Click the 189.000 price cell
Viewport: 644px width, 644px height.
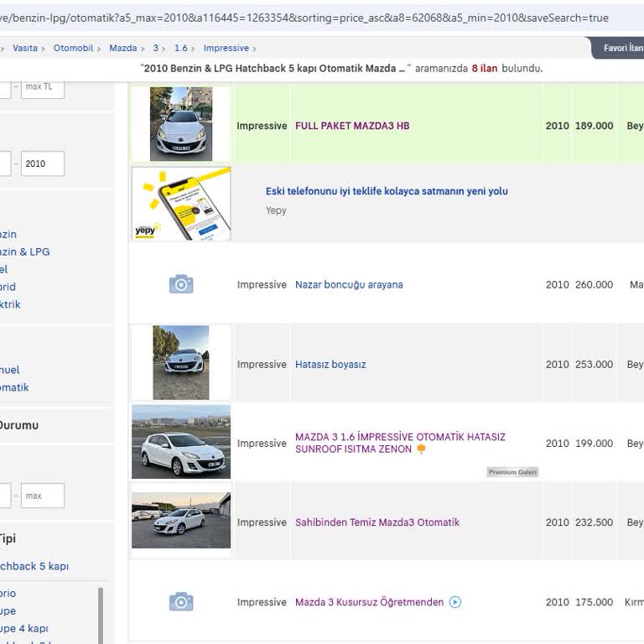tap(594, 126)
